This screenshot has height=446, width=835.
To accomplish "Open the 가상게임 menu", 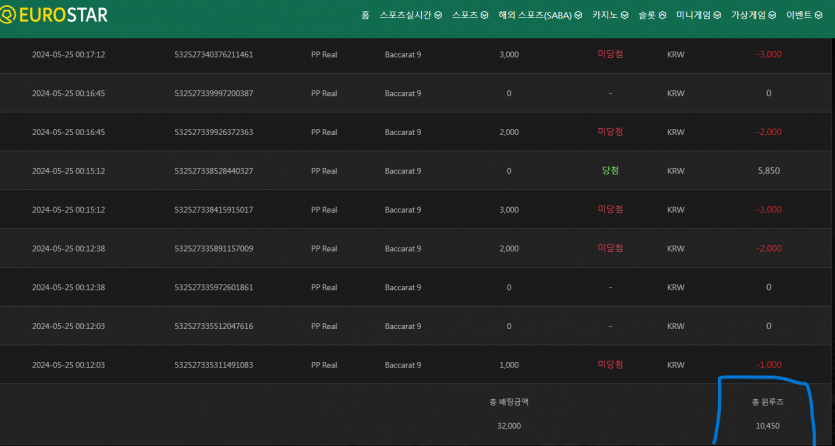I will [753, 15].
